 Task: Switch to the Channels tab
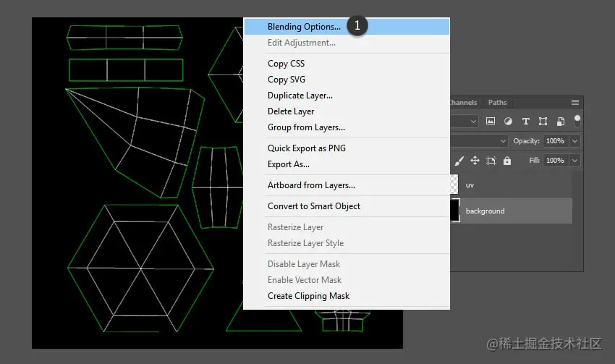464,102
